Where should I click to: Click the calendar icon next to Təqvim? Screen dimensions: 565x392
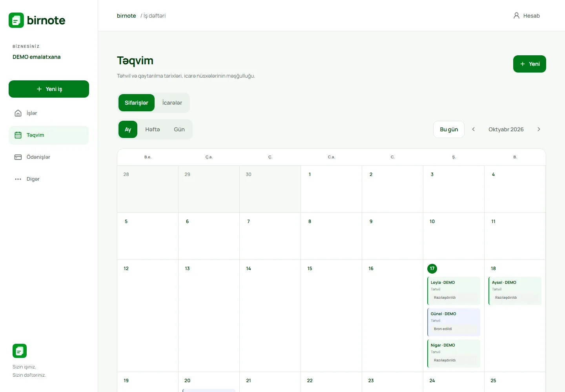[18, 135]
